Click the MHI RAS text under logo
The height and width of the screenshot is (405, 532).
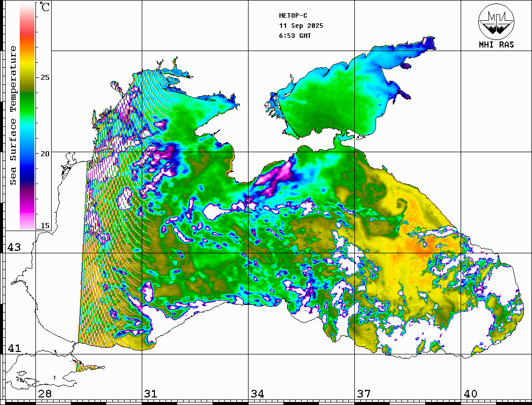coord(496,45)
